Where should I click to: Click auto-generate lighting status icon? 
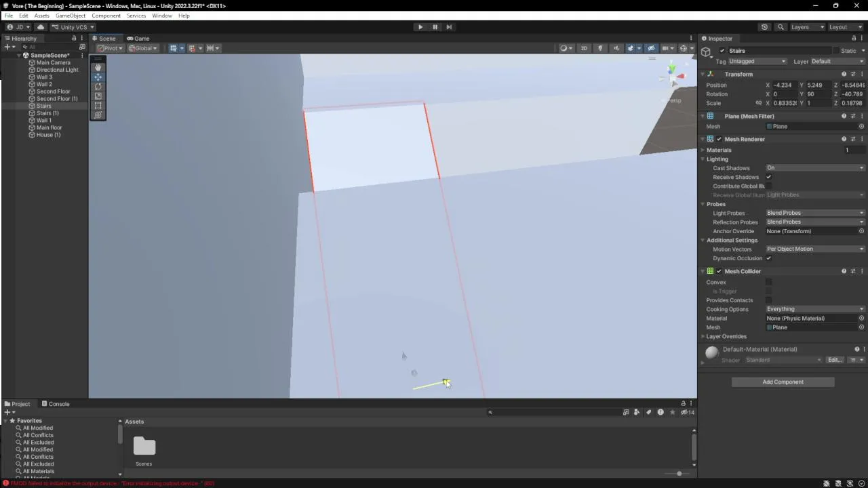pos(850,483)
